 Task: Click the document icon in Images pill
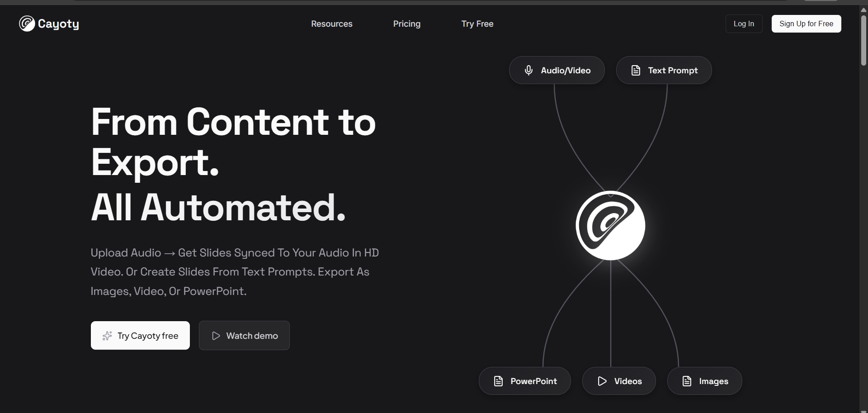687,381
